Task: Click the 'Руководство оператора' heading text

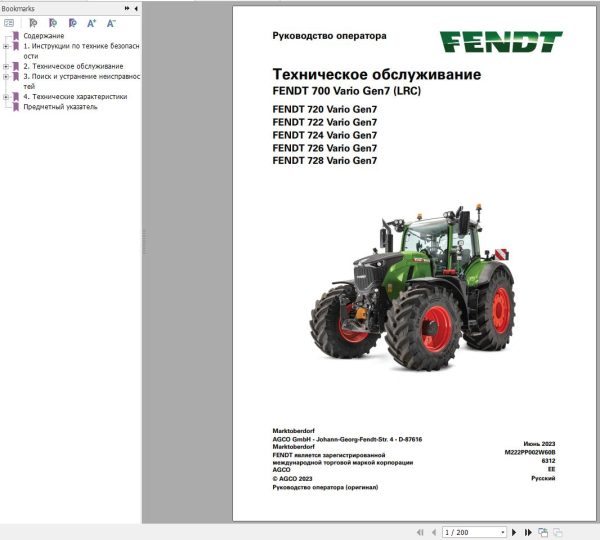Action: [329, 36]
